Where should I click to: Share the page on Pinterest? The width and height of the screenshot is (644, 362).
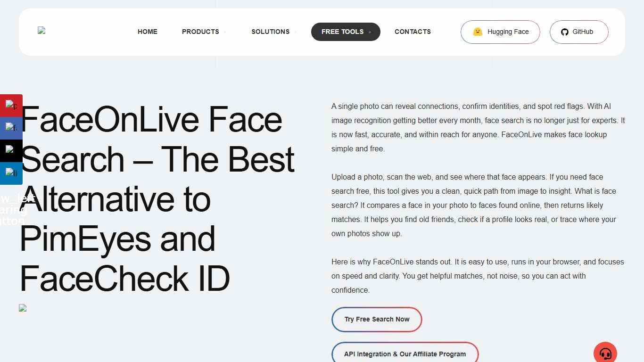click(11, 105)
